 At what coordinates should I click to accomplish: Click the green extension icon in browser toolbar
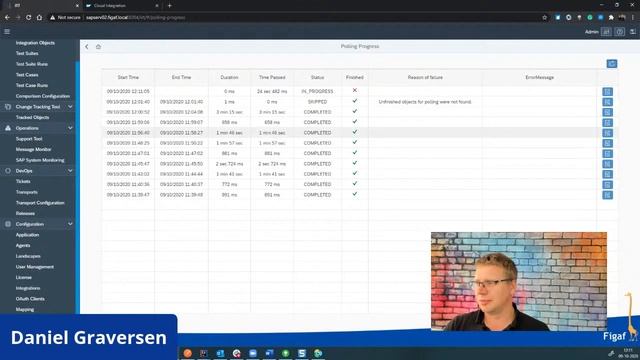point(590,18)
